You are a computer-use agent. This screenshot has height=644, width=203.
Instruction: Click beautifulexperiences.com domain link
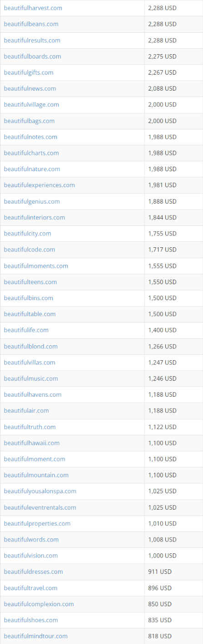(40, 185)
